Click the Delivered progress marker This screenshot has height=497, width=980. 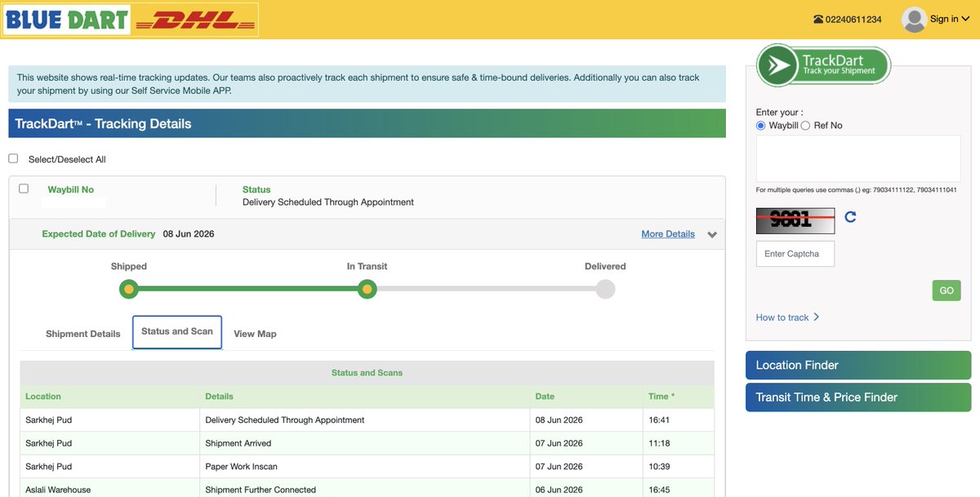tap(605, 289)
